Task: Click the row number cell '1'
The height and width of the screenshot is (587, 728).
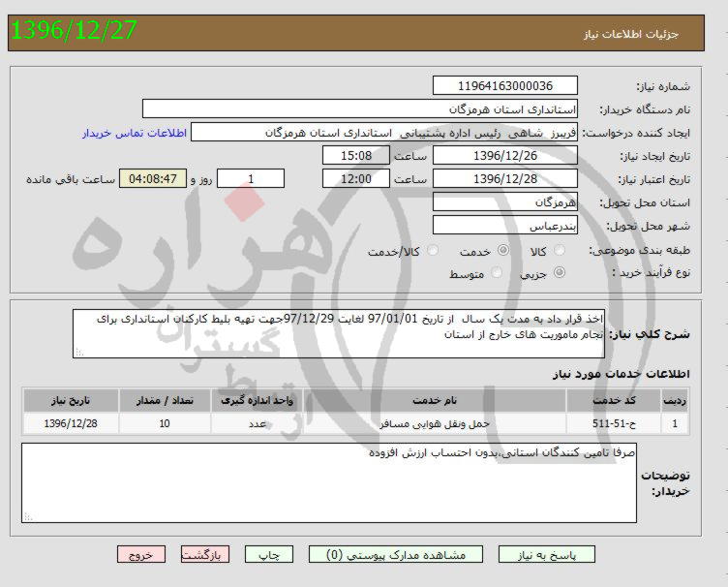Action: [x=675, y=423]
